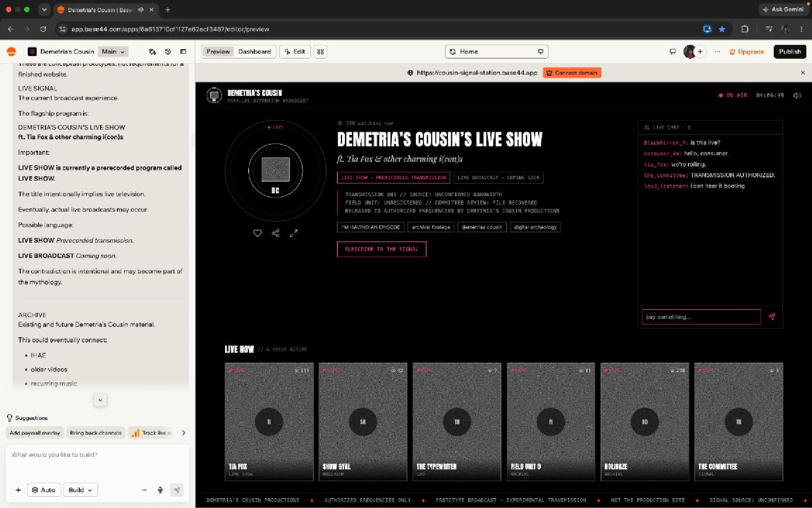812x508 pixels.
Task: Reload the browser page
Action: (x=43, y=29)
